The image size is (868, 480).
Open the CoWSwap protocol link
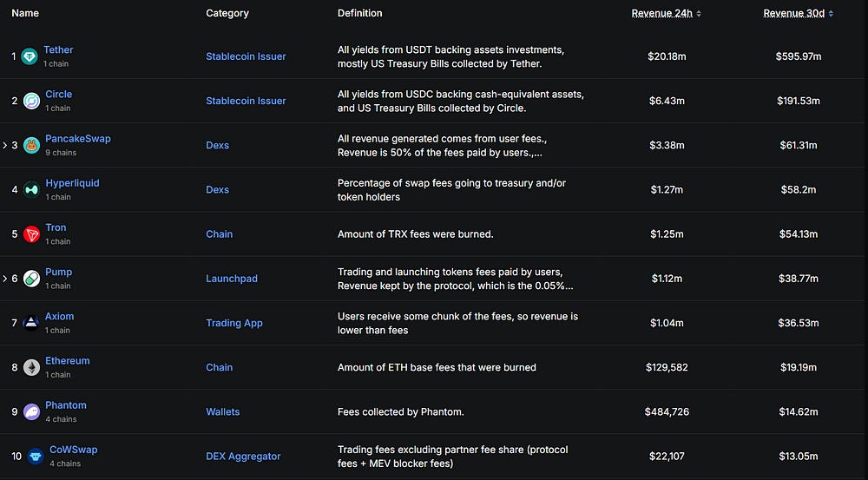pos(74,450)
